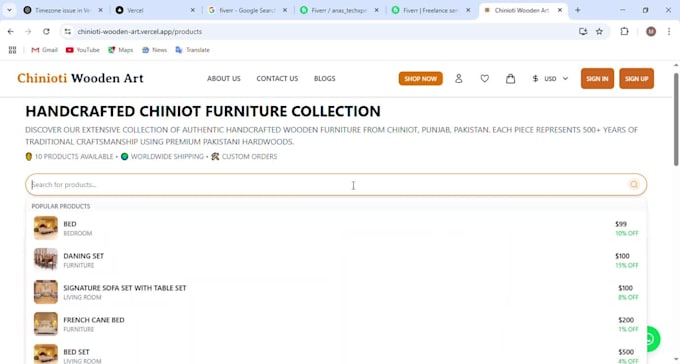Open the user account icon
The image size is (680, 364).
[458, 79]
